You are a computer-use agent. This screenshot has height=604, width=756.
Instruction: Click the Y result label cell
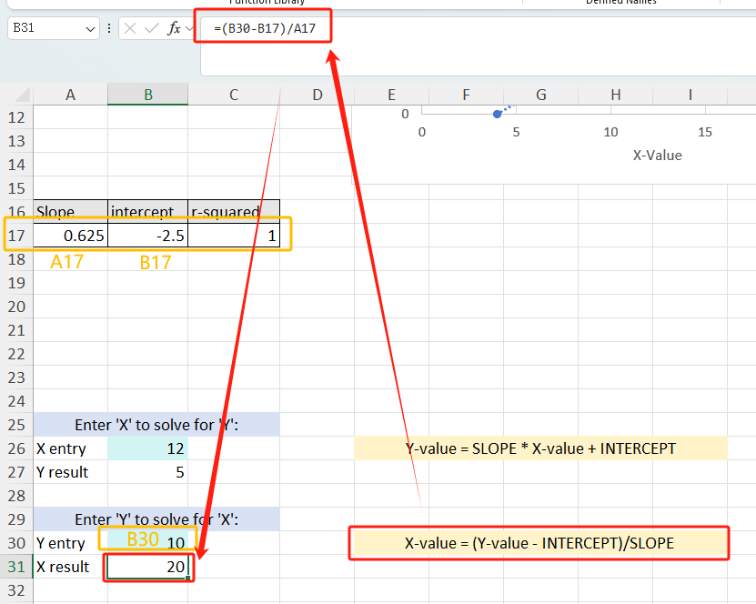[70, 472]
